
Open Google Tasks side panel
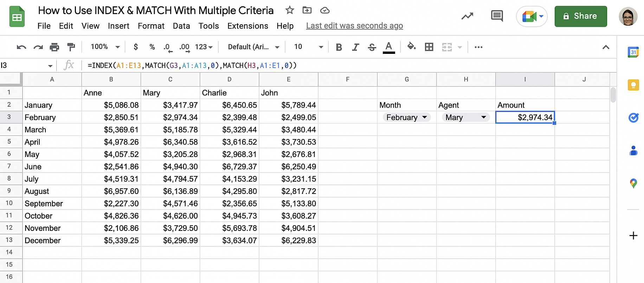633,118
